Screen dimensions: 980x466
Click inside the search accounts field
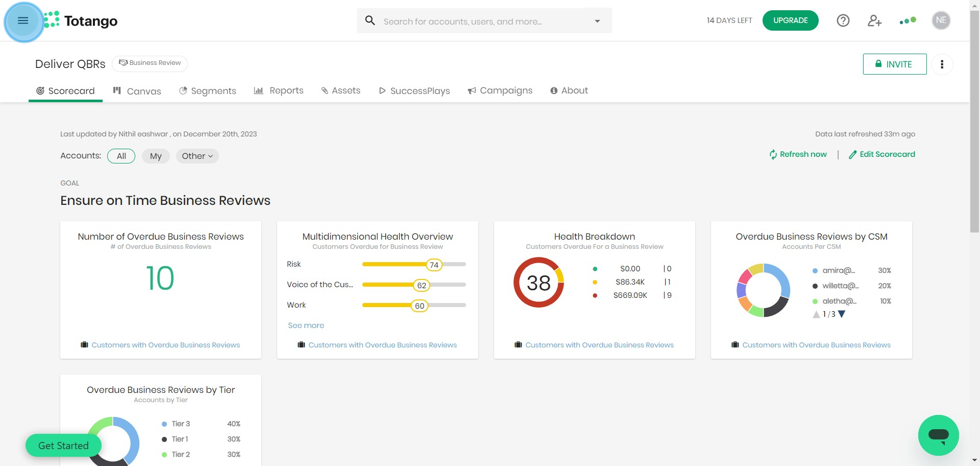point(485,21)
